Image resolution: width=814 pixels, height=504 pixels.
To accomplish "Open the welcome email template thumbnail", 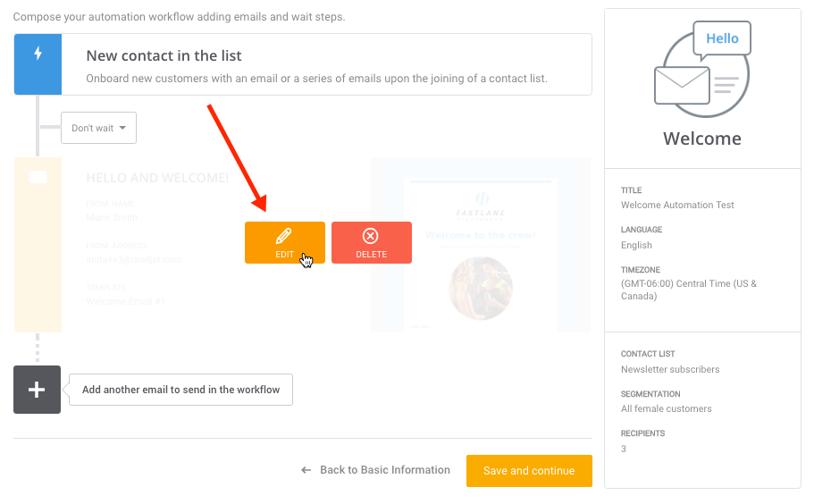I will (x=481, y=245).
